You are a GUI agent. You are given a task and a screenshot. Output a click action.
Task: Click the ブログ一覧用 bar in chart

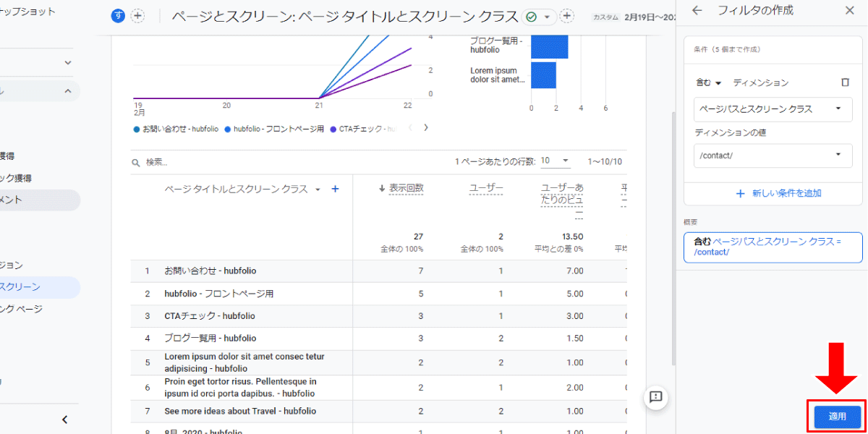tap(550, 46)
